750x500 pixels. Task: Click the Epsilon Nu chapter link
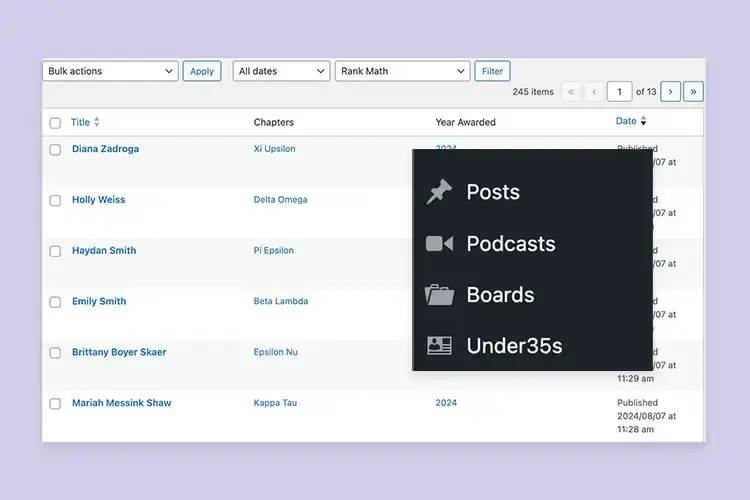pos(276,352)
